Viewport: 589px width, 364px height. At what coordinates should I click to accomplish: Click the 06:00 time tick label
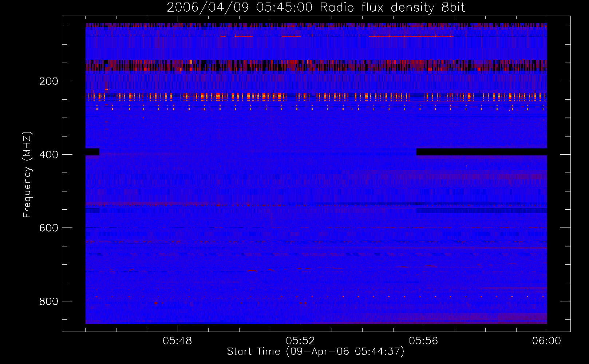[546, 341]
